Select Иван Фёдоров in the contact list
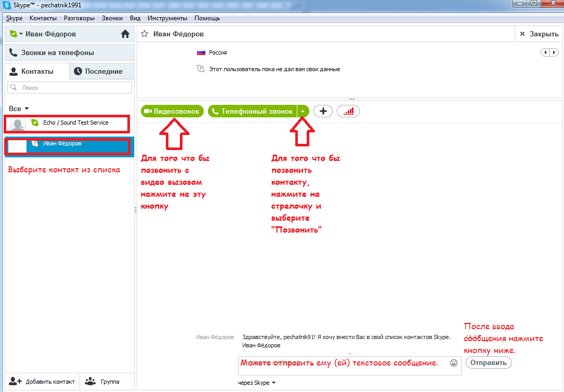This screenshot has height=392, width=564. (69, 146)
